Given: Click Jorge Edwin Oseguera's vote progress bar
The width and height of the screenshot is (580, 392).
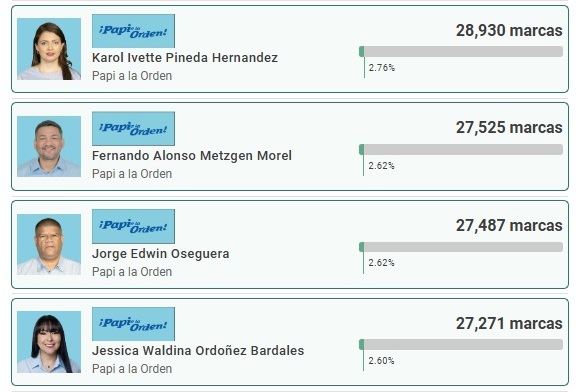Looking at the screenshot, I should (x=461, y=247).
